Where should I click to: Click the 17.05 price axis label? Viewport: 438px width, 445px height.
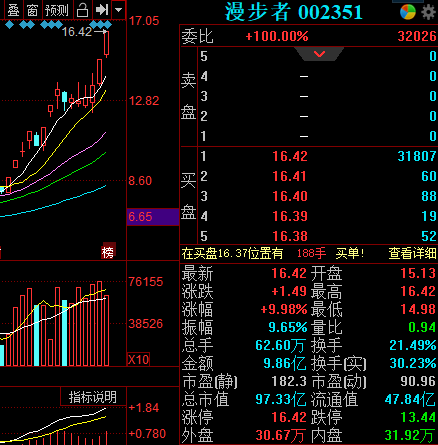click(x=144, y=21)
